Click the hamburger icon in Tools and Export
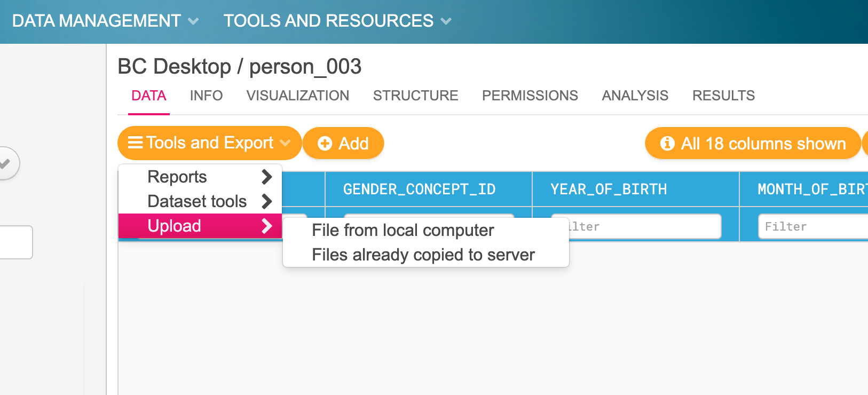868x395 pixels. [136, 143]
